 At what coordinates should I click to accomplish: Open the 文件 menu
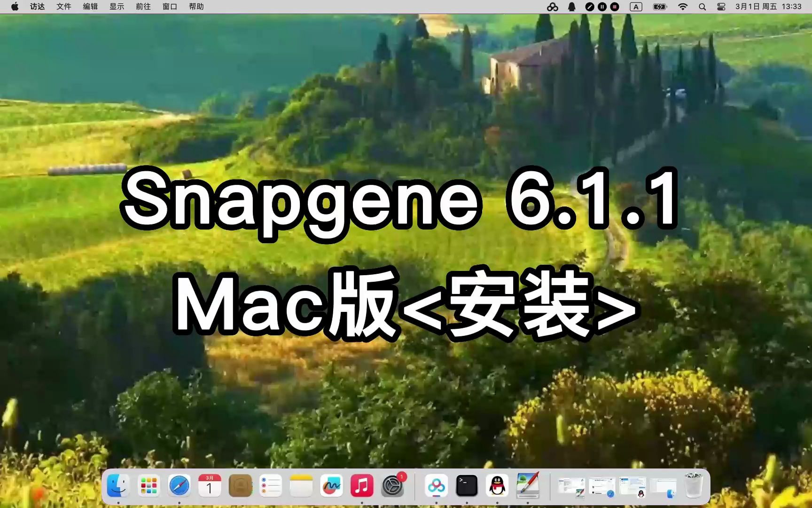[63, 7]
